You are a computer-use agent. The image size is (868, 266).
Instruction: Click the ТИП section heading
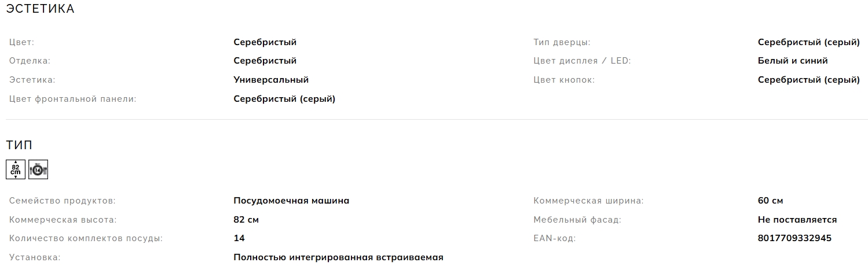(19, 145)
